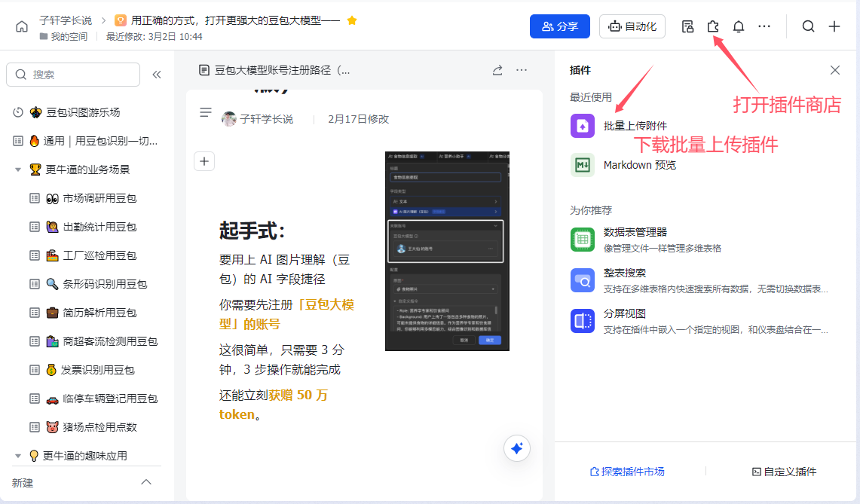Close the 插件 panel
The height and width of the screenshot is (504, 860).
835,70
